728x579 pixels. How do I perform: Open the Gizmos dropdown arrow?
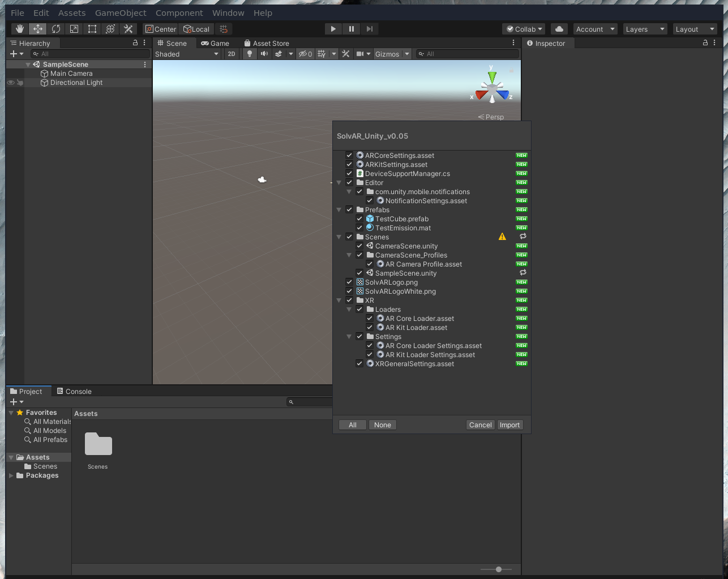pyautogui.click(x=407, y=54)
